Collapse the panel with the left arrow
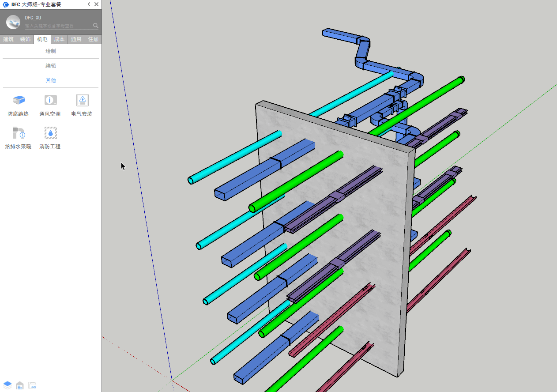 (89, 4)
